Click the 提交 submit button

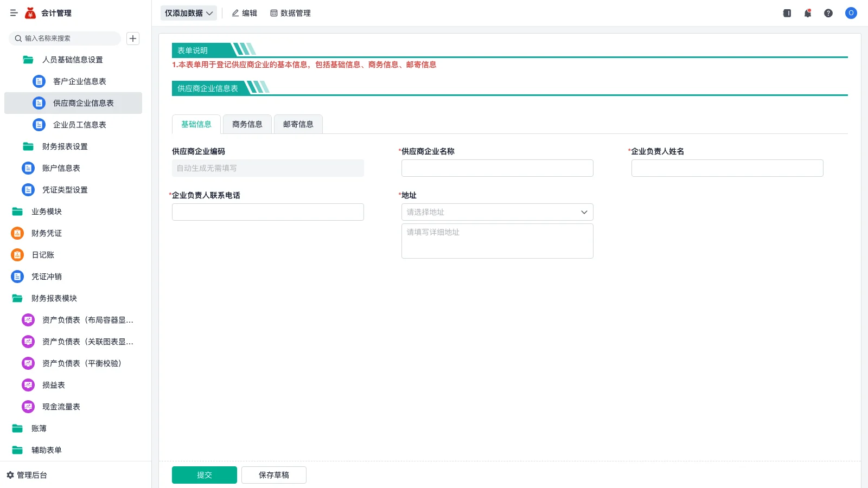coord(204,475)
